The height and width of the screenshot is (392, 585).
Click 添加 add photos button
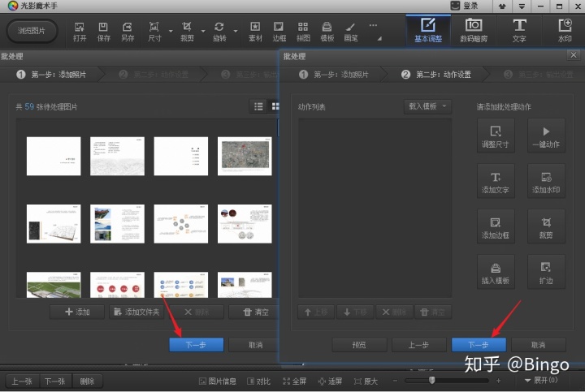[x=77, y=312]
